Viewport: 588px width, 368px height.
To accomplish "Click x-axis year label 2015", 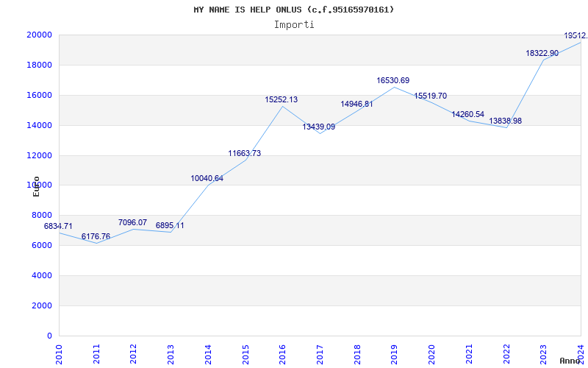I will tap(245, 355).
